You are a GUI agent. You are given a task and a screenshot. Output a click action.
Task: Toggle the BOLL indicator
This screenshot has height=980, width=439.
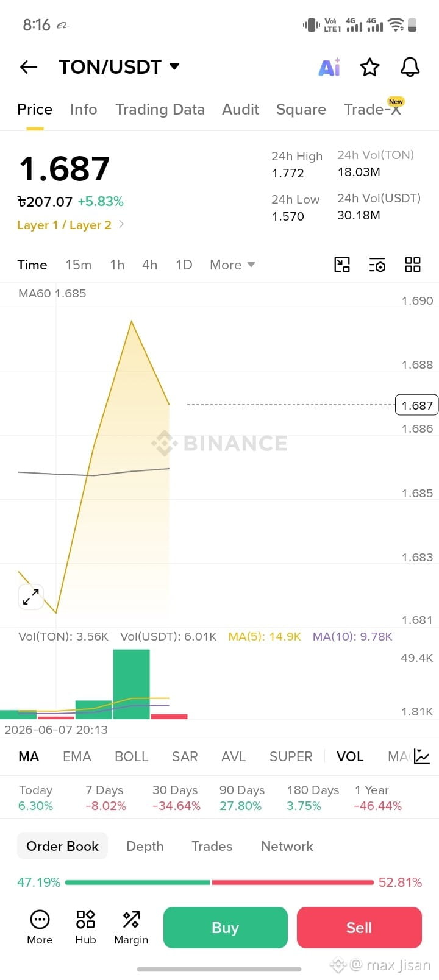click(132, 756)
